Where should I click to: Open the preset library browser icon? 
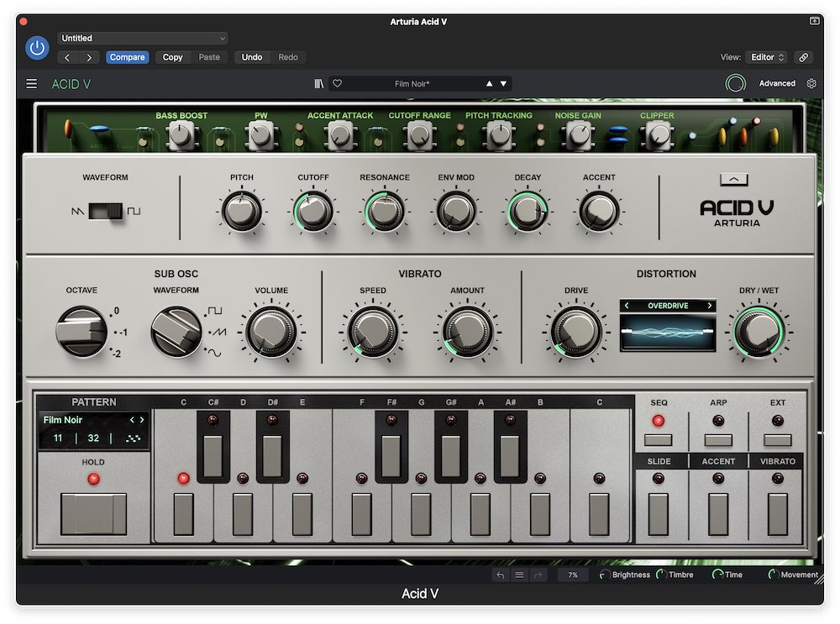pos(318,83)
